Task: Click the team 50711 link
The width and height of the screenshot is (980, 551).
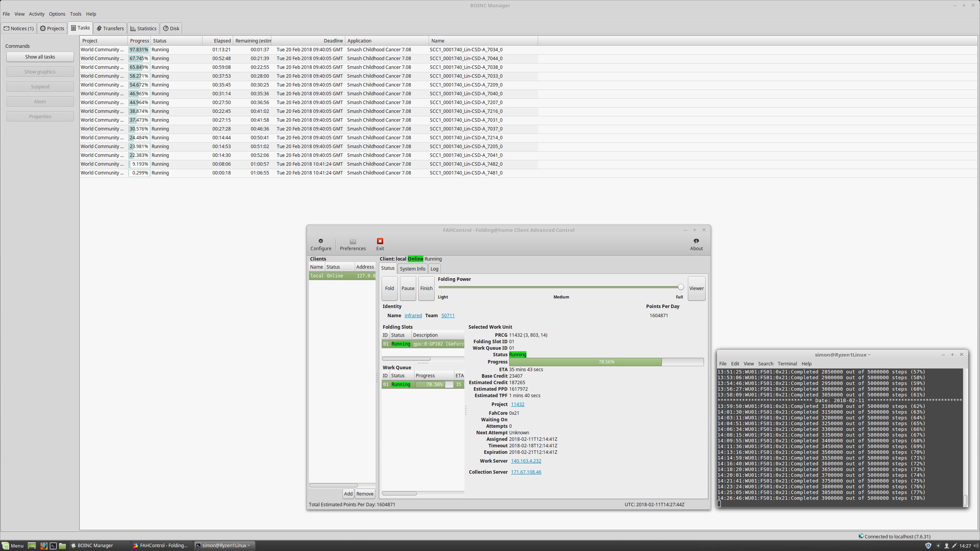Action: click(x=448, y=316)
